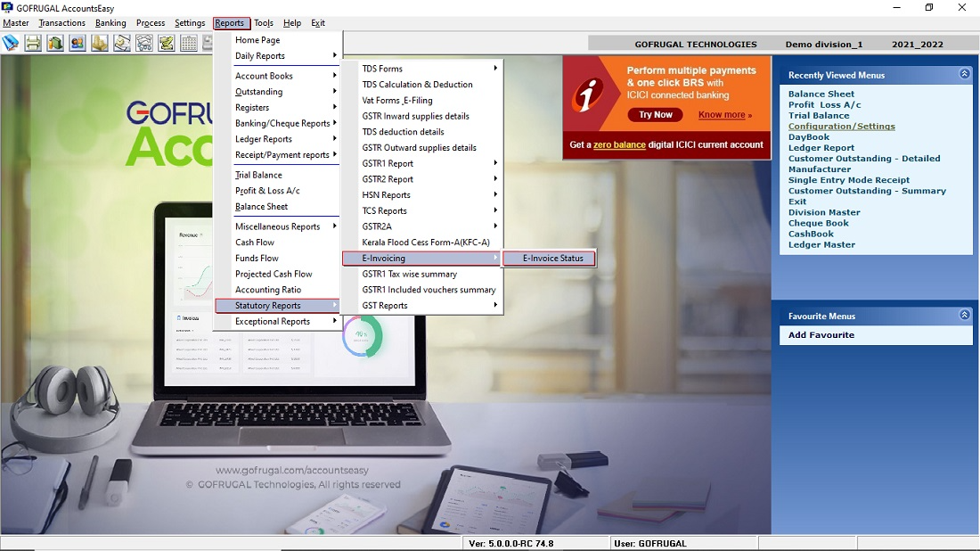980x551 pixels.
Task: Click the zero balance link
Action: (x=619, y=144)
